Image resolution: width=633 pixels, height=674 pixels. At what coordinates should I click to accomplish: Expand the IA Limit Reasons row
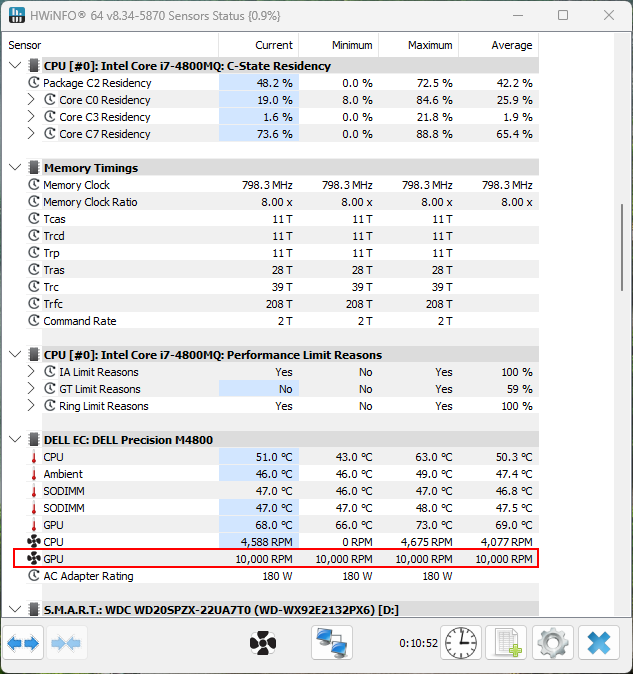pos(32,372)
